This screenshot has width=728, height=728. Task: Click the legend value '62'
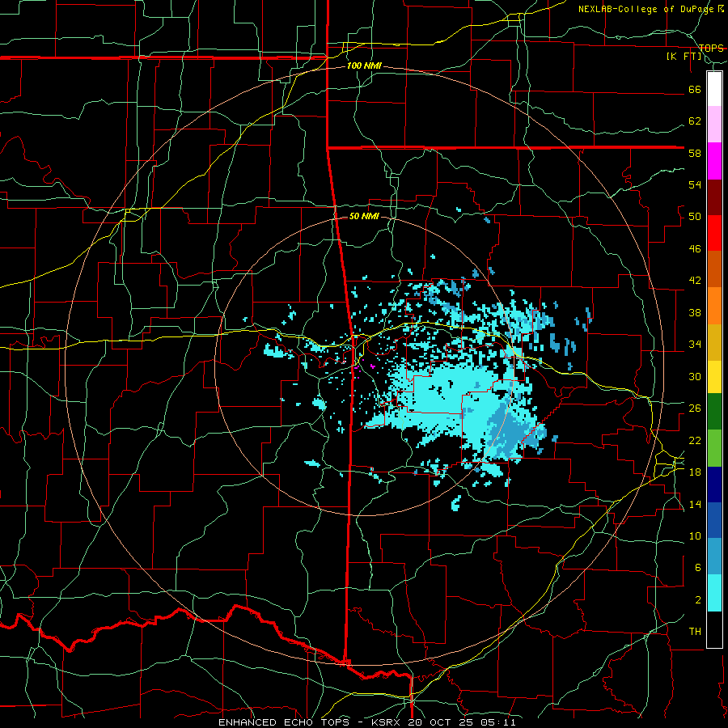[x=695, y=121]
